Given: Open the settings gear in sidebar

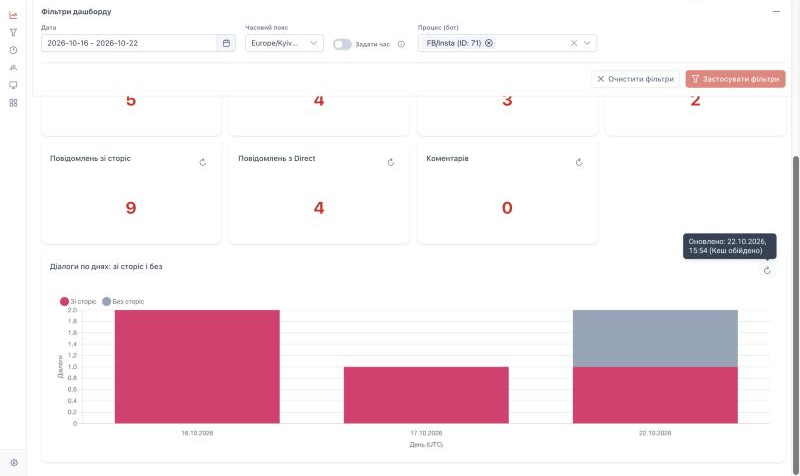Looking at the screenshot, I should [14, 463].
